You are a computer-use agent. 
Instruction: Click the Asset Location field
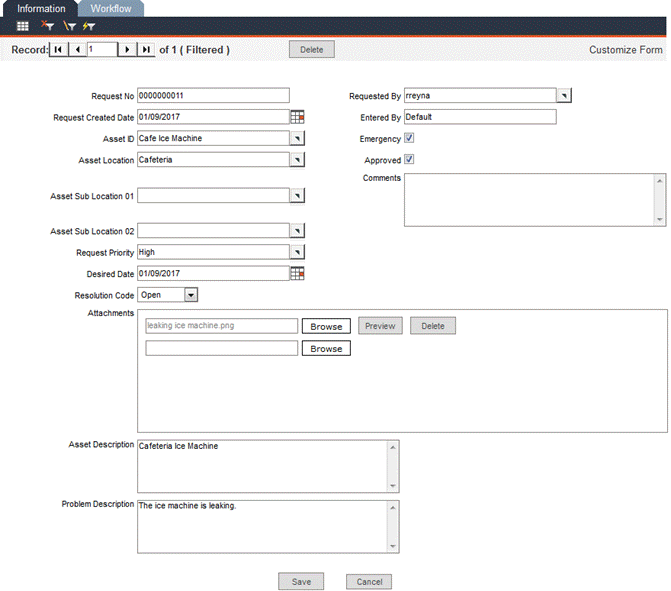coord(213,160)
